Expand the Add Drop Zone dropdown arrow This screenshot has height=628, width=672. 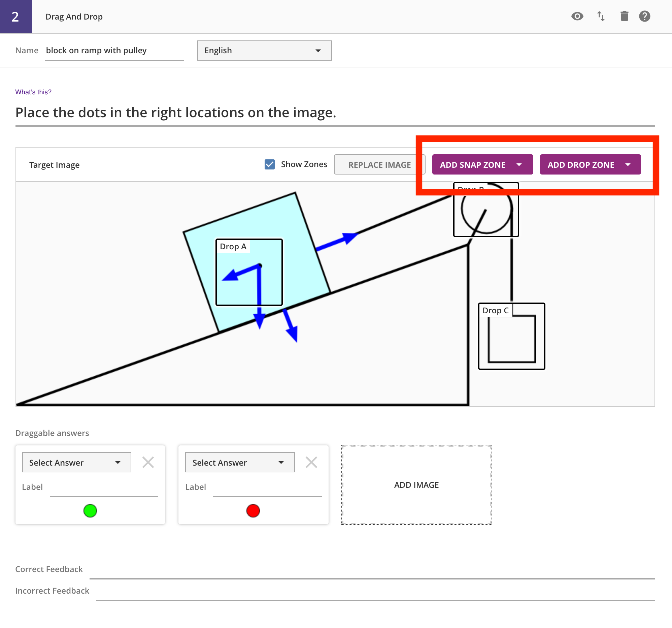coord(628,165)
